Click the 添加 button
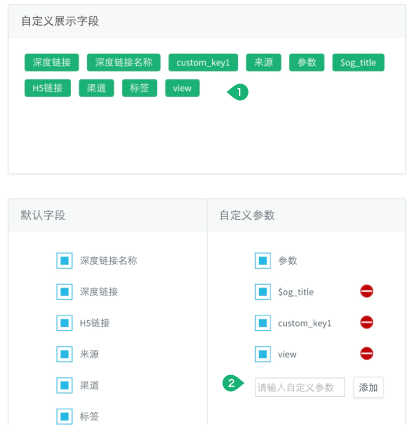This screenshot has width=414, height=428. [x=368, y=387]
